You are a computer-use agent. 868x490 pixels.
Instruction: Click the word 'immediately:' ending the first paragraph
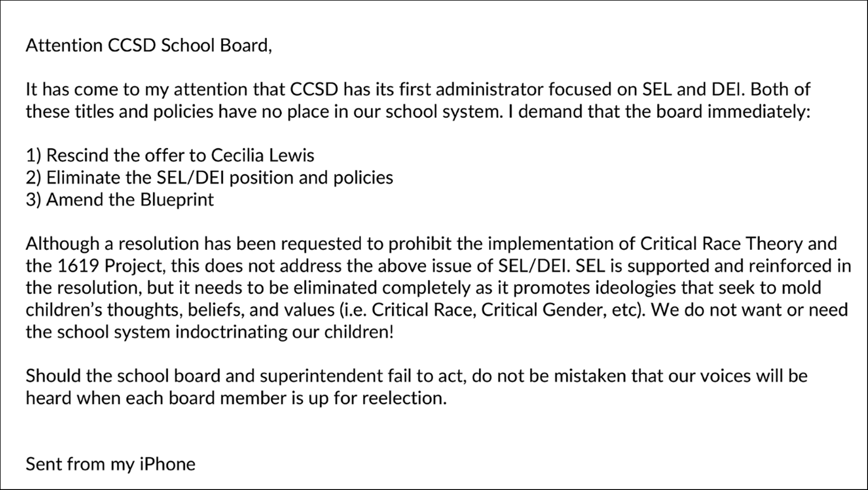click(758, 112)
